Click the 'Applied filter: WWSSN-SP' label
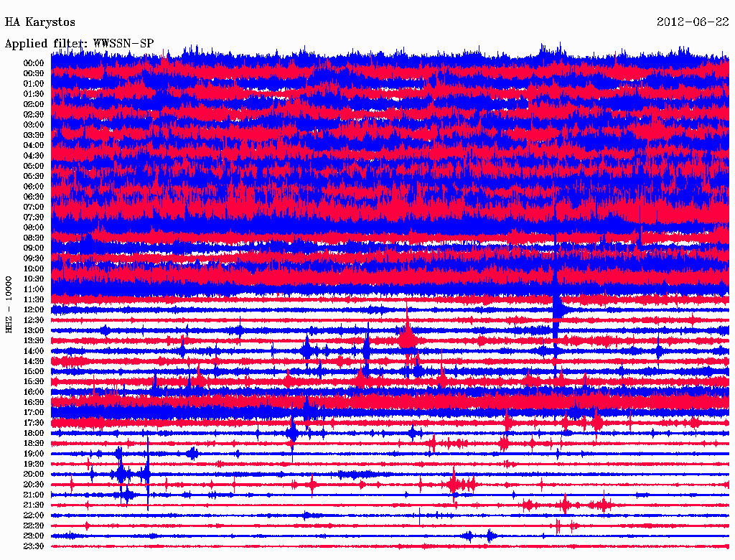This screenshot has width=735, height=560. (x=79, y=44)
